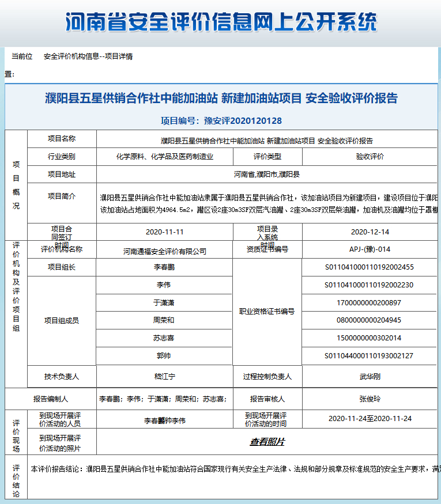The height and width of the screenshot is (504, 441).
Task: Select on-site date 2020-11-24至2020-11-24
Action: [x=370, y=419]
